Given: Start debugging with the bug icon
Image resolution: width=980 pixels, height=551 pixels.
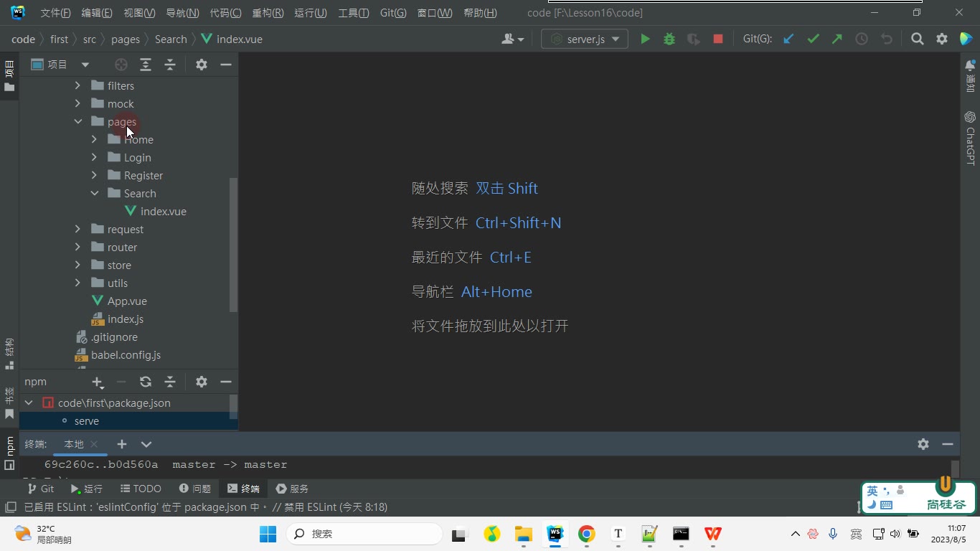Looking at the screenshot, I should coord(669,39).
